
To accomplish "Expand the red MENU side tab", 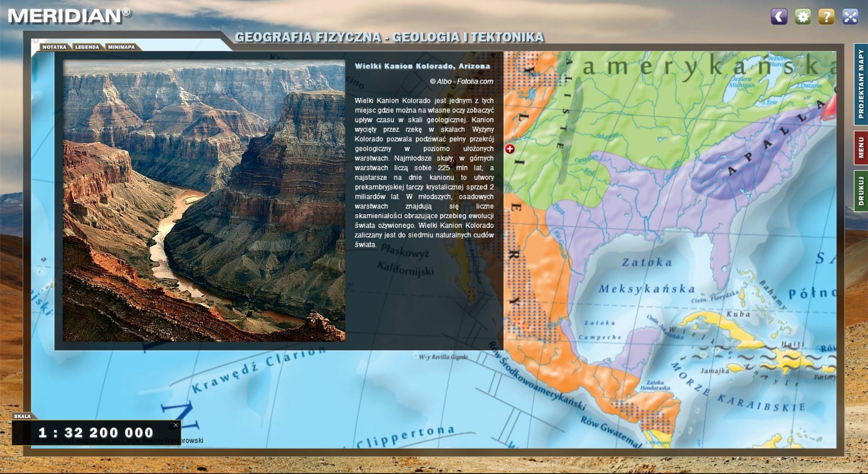I will [861, 148].
